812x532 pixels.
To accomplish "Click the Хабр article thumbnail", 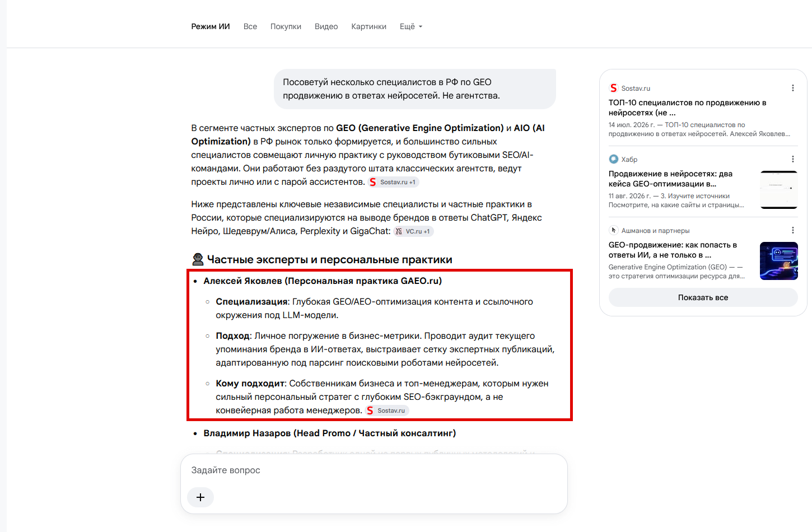I will click(x=779, y=190).
